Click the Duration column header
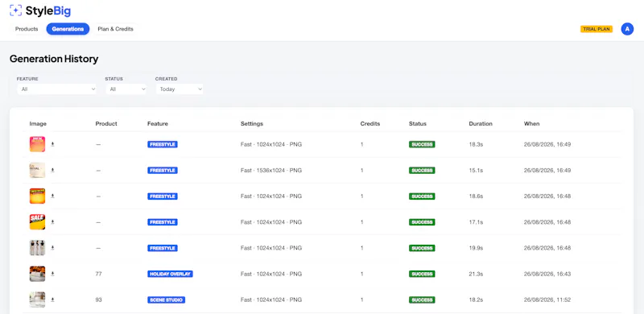Viewport: 644px width, 314px height. 481,124
